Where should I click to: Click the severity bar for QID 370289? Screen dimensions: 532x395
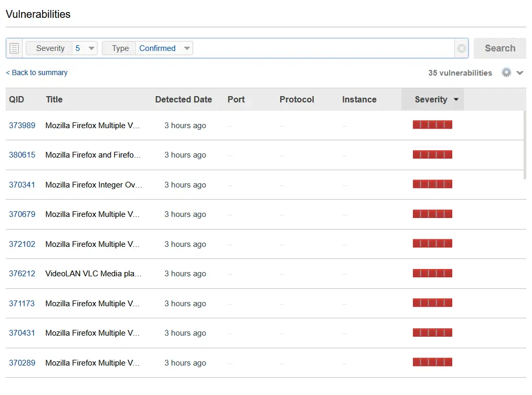point(433,362)
